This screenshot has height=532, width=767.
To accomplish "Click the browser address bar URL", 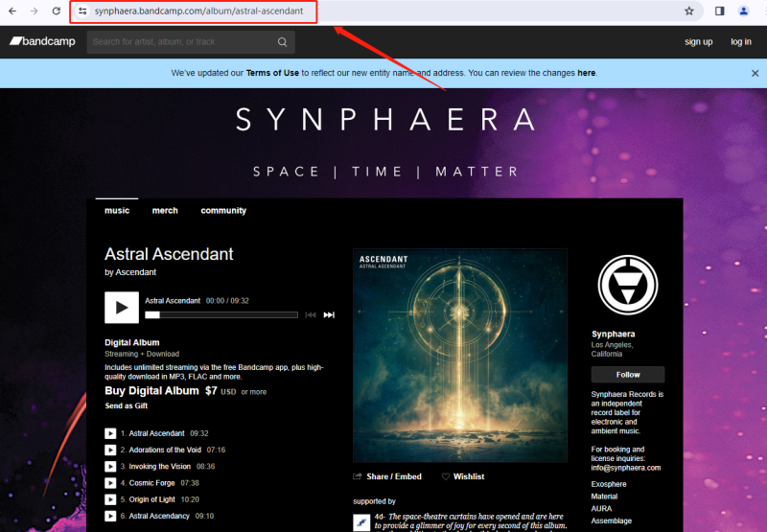I will (199, 11).
